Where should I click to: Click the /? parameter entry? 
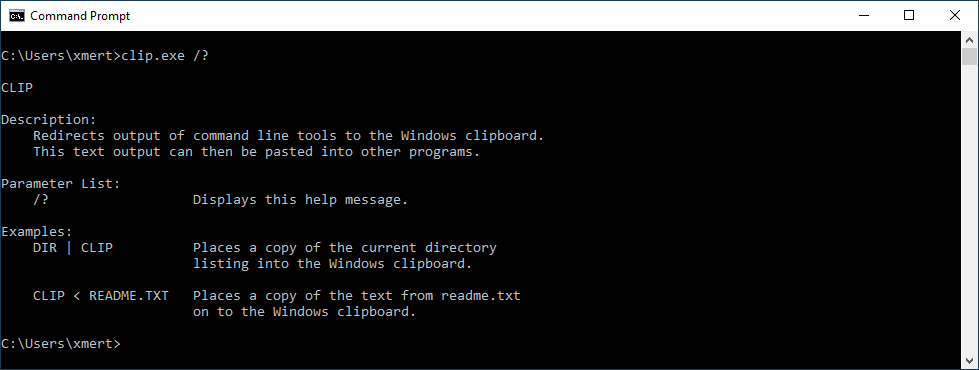click(x=41, y=200)
